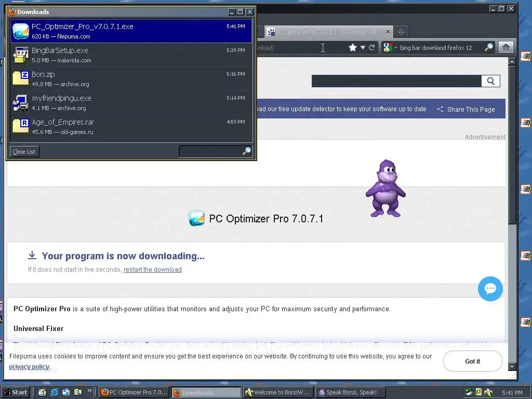Focus the Filepuma site search box
The width and height of the screenshot is (532, 399).
coord(396,81)
